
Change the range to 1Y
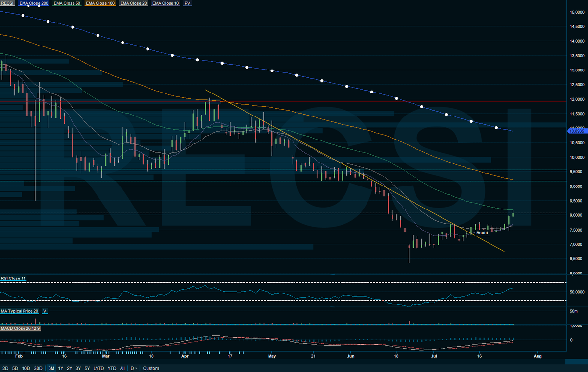tap(61, 368)
